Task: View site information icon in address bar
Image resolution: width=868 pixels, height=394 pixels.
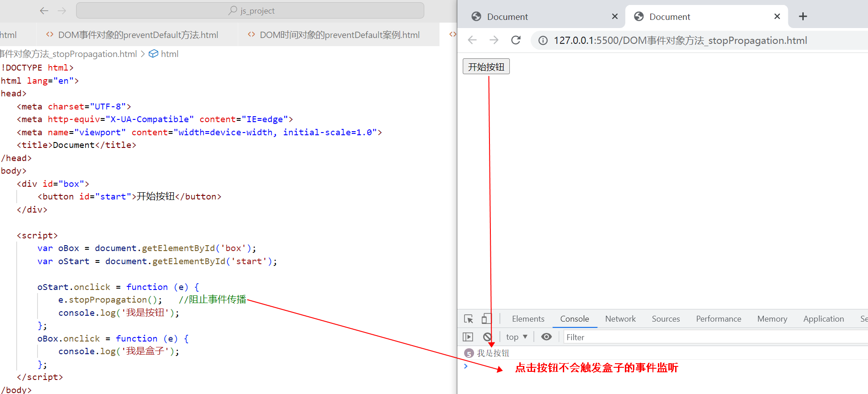Action: [542, 41]
